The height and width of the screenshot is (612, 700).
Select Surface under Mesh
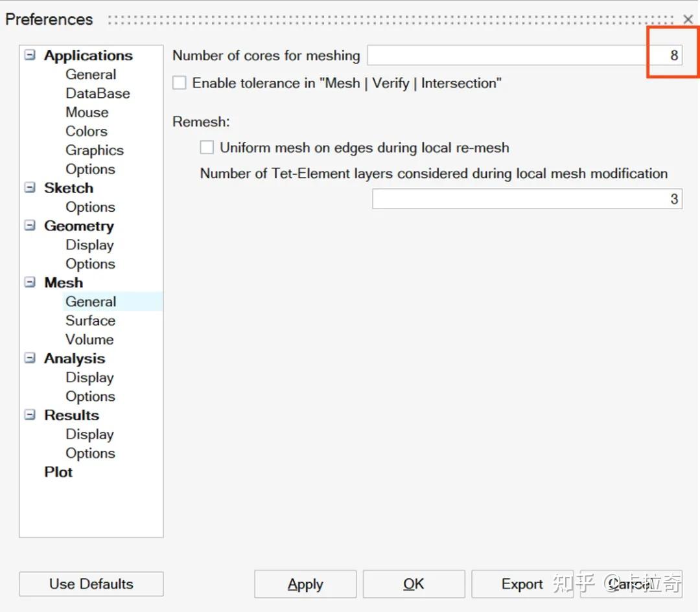[x=90, y=321]
